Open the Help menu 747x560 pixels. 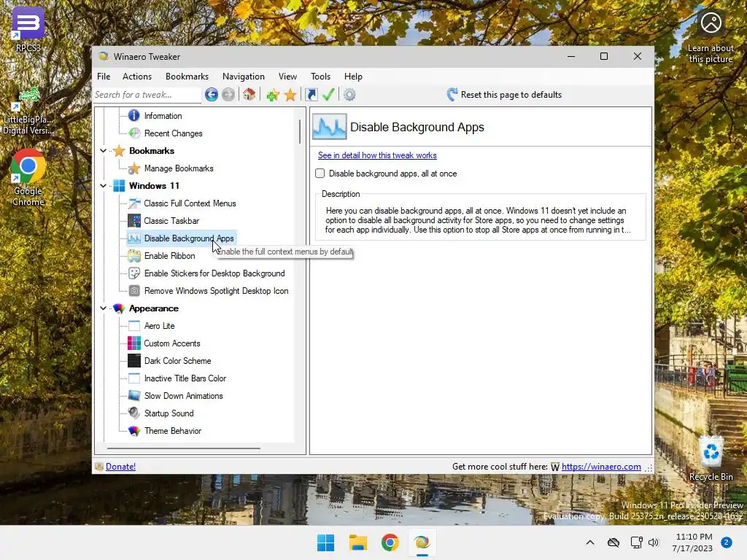coord(354,76)
